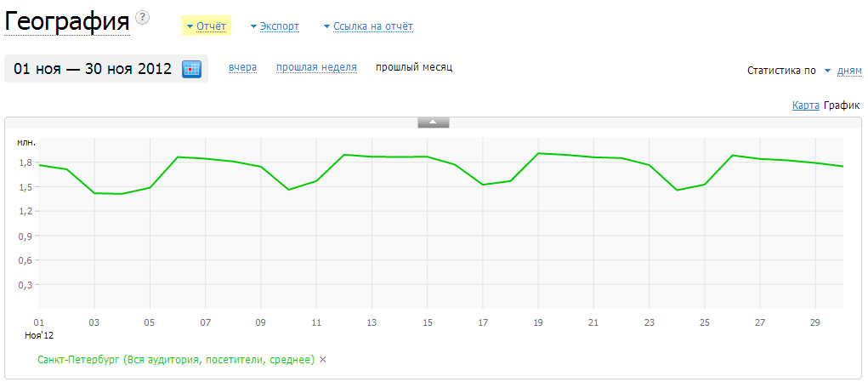Select the вчера period link
868x382 pixels.
(242, 67)
